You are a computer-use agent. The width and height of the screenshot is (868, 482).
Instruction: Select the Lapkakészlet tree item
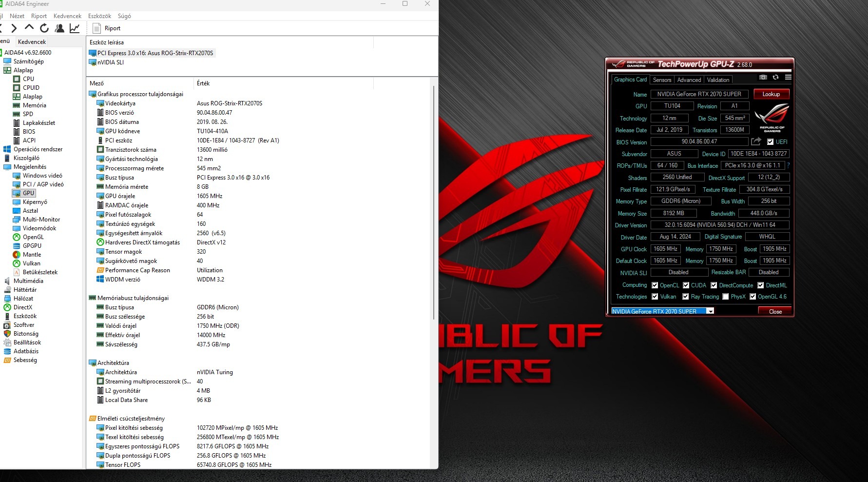click(x=39, y=123)
